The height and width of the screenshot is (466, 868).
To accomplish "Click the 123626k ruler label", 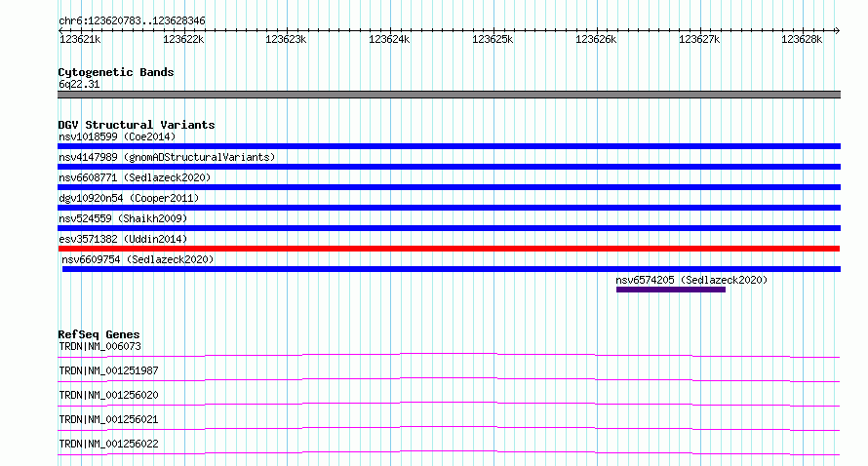I will (x=596, y=39).
